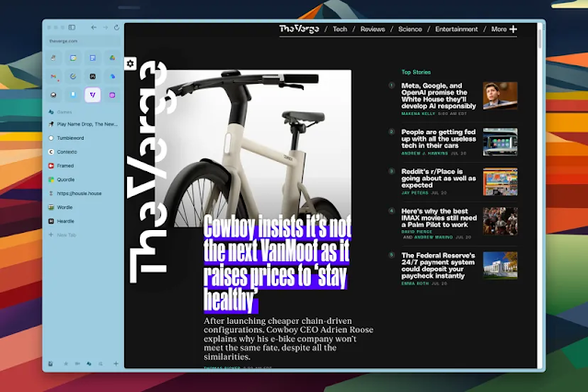Click the car dashboard story thumbnail
This screenshot has height=392, width=588.
tap(501, 142)
